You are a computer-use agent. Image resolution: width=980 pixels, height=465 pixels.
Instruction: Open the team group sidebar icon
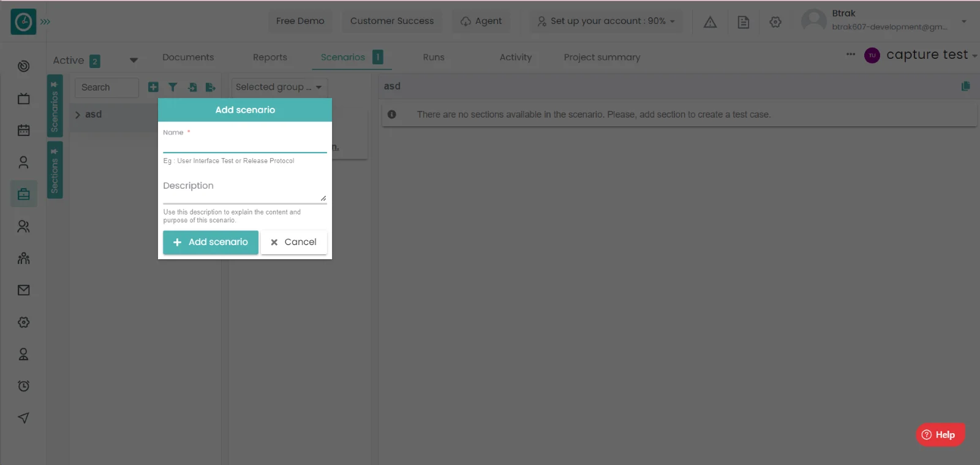(x=24, y=258)
